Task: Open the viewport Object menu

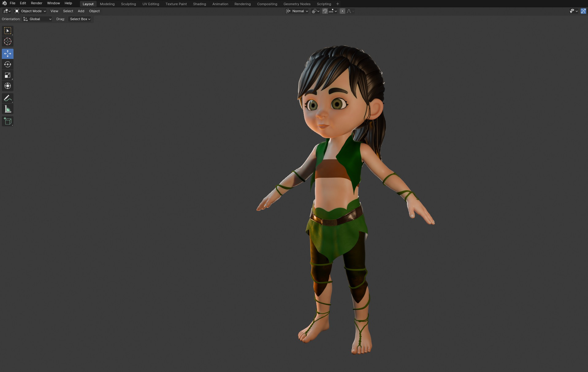Action: (x=94, y=11)
